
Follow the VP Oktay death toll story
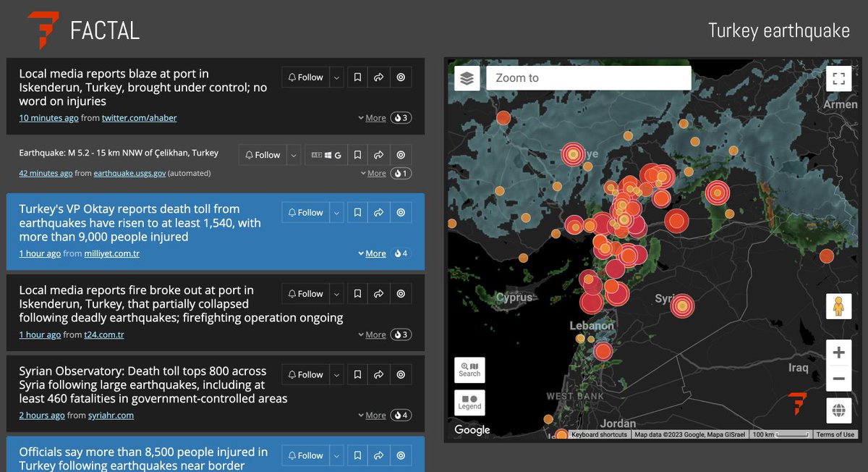tap(305, 211)
